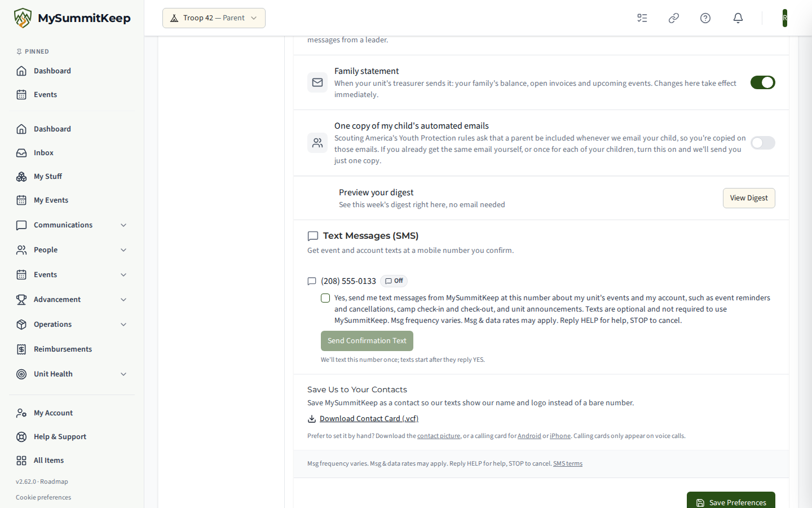Open the checklist icon in the top bar

point(642,18)
